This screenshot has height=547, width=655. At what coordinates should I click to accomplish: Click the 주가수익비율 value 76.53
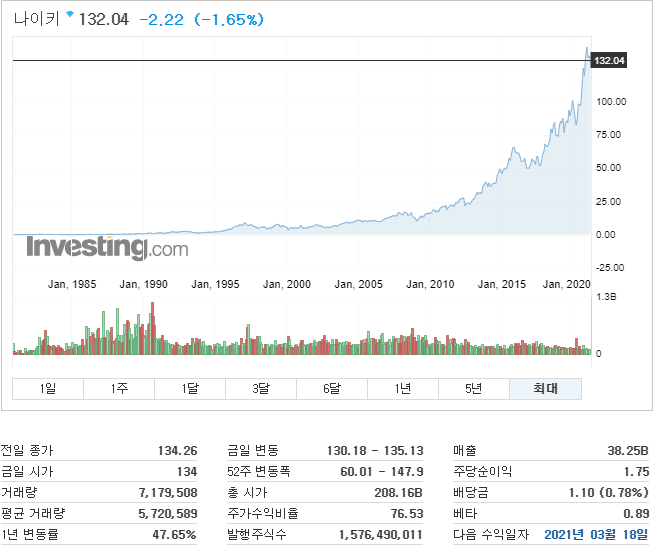[407, 513]
